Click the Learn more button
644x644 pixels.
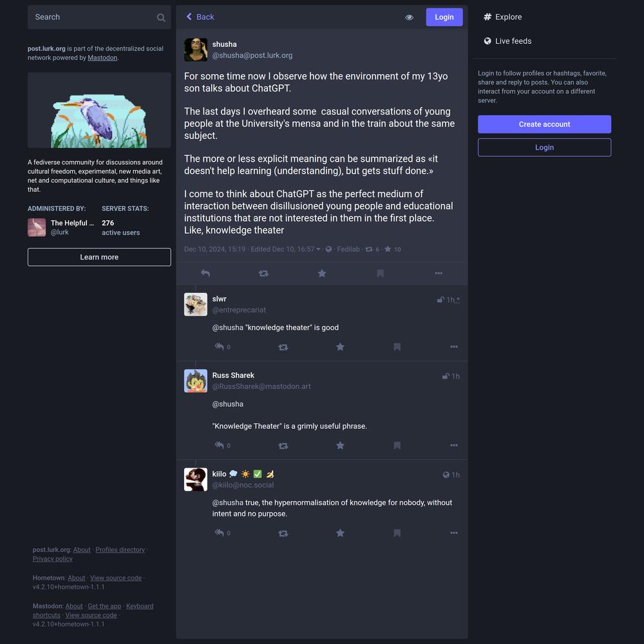coord(99,257)
